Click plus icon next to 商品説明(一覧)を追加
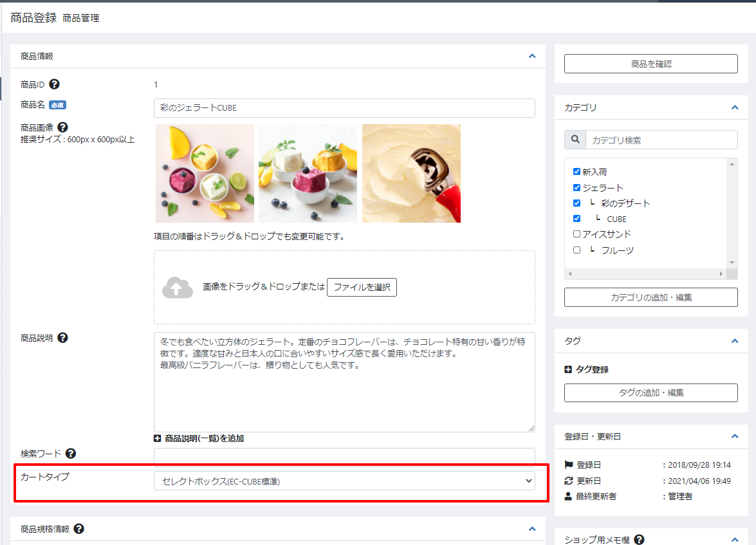Screen dimensions: 756x545 point(157,438)
